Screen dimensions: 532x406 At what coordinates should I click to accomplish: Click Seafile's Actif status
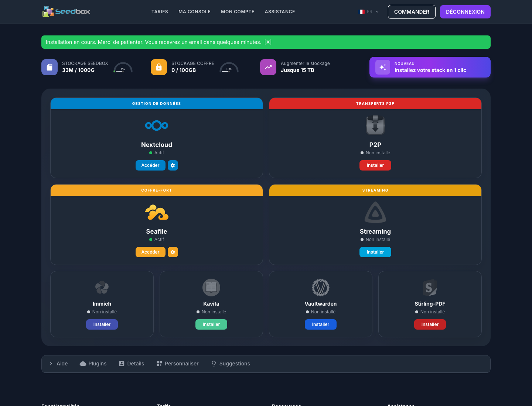[x=157, y=240]
